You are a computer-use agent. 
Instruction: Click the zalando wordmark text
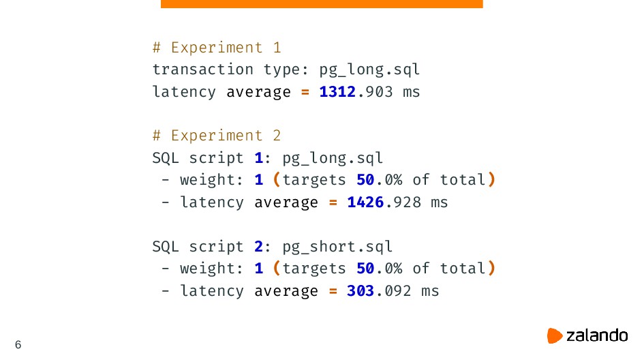pyautogui.click(x=597, y=335)
